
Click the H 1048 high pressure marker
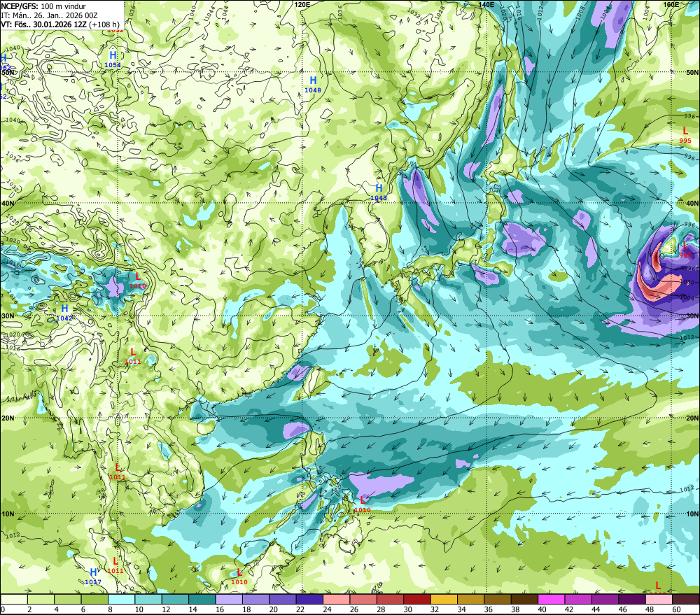(x=313, y=85)
